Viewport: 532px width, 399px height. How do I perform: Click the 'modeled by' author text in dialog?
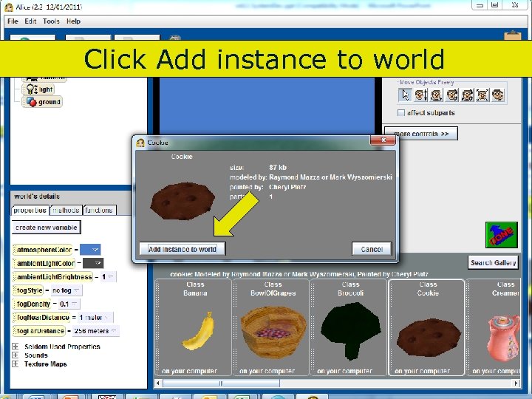[x=330, y=177]
